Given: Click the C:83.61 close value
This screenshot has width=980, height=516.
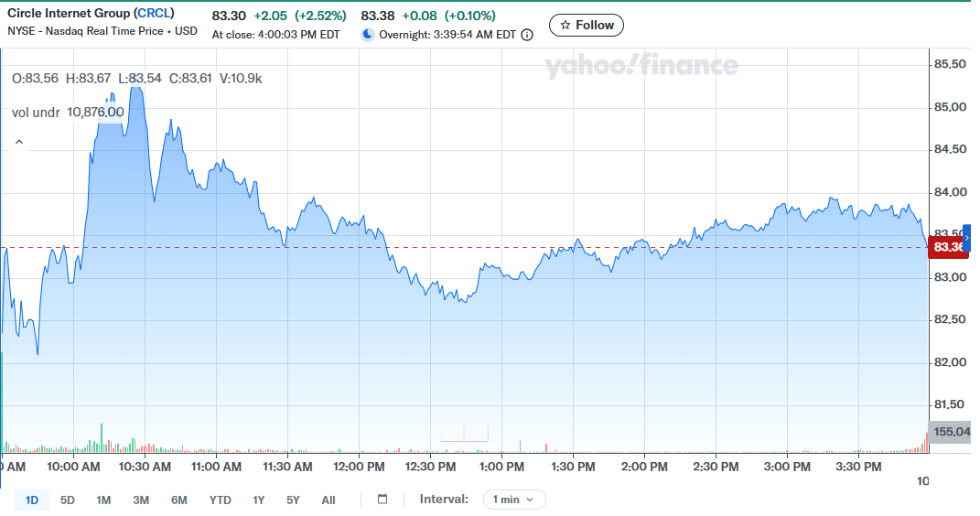Looking at the screenshot, I should (x=190, y=79).
